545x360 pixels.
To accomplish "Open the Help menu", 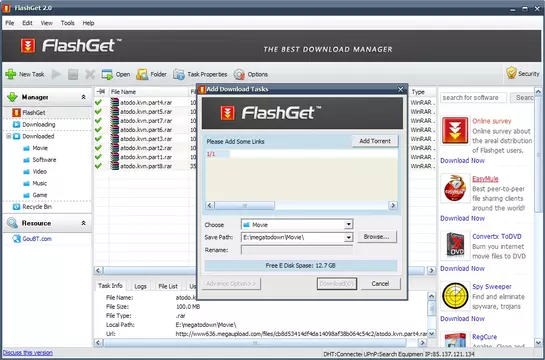I will pyautogui.click(x=88, y=23).
